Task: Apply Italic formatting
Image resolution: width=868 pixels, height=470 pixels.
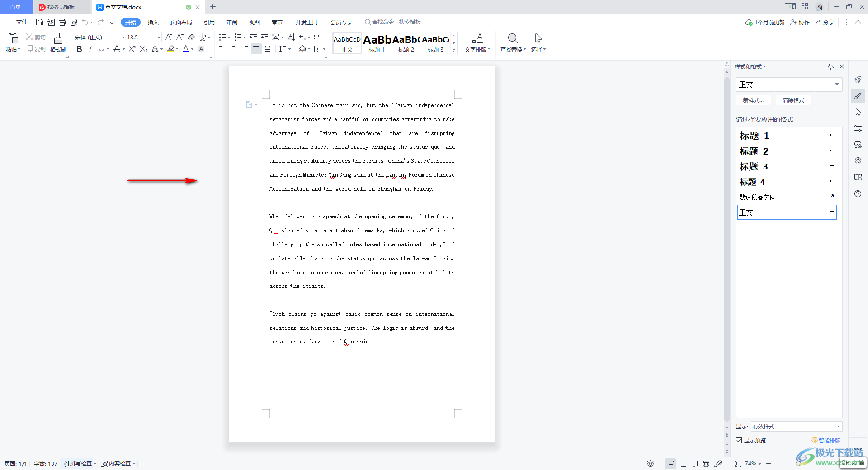Action: tap(90, 49)
